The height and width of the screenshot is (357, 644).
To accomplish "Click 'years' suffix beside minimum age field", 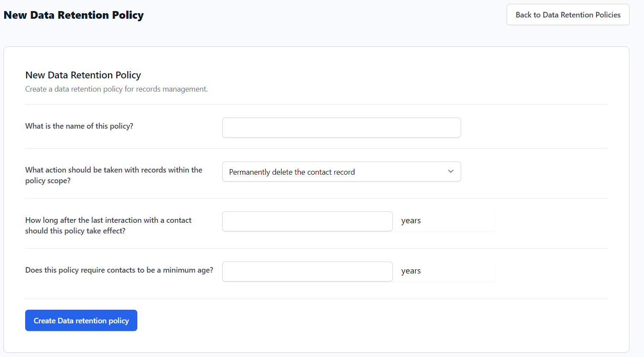I will 411,271.
